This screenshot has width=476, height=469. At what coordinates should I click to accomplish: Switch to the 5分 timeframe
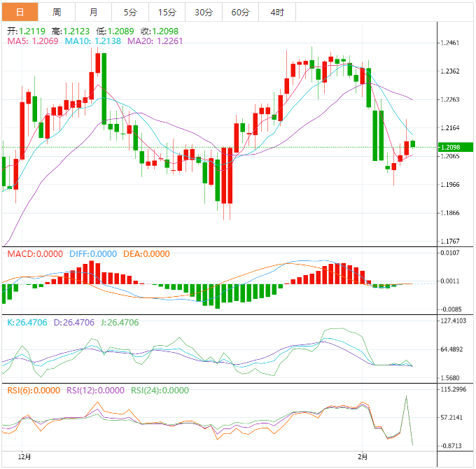point(130,13)
